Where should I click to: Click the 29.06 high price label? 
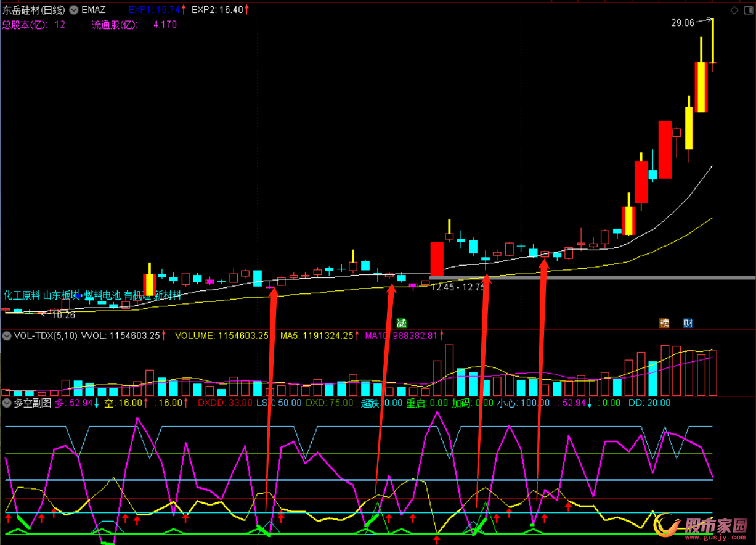coord(683,23)
